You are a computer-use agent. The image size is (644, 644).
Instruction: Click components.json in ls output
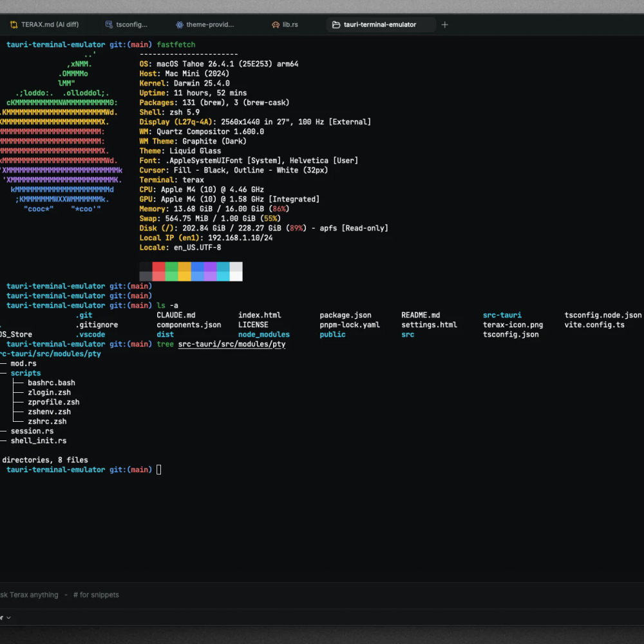point(189,325)
